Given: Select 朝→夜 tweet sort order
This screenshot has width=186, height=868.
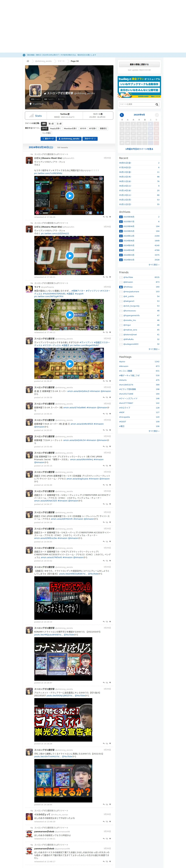Looking at the screenshot, I should 51,124.
